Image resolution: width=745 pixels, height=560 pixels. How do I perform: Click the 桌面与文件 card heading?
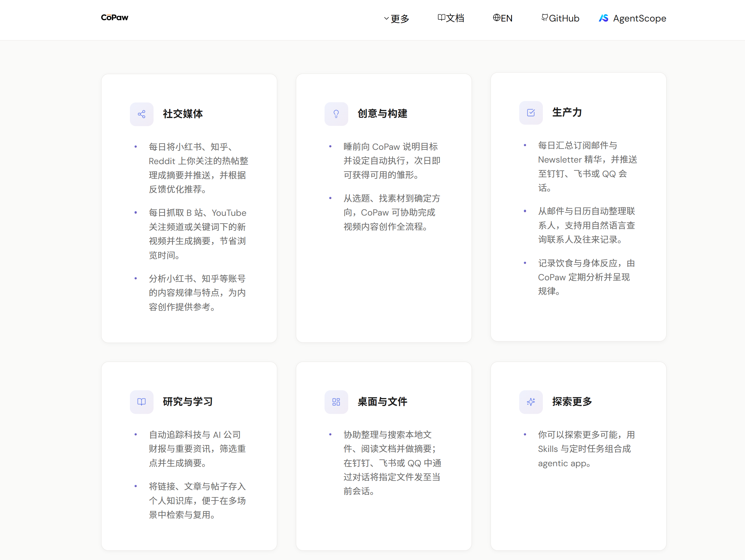pyautogui.click(x=382, y=401)
